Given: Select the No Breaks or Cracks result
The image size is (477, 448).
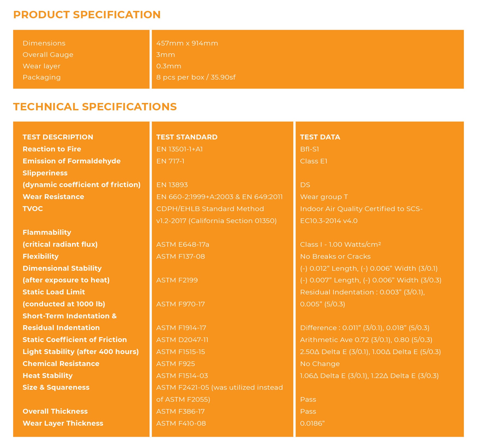Looking at the screenshot, I should [x=335, y=257].
